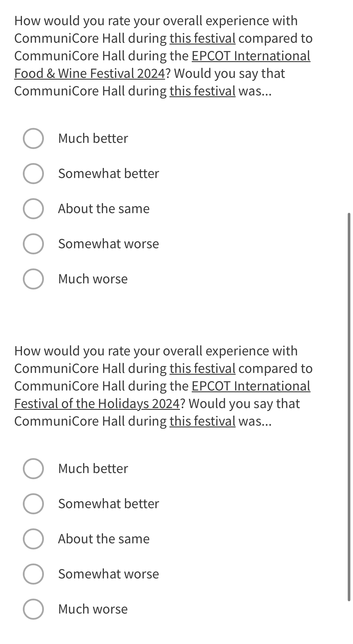Image resolution: width=353 pixels, height=644 pixels.
Task: Click last 'this festival' in Food & Wine question
Action: (x=202, y=91)
